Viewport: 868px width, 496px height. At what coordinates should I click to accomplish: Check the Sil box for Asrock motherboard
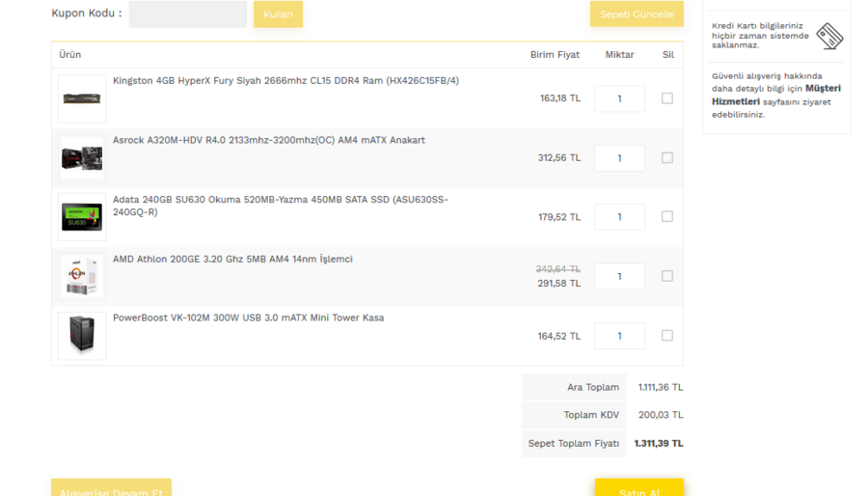click(x=667, y=158)
